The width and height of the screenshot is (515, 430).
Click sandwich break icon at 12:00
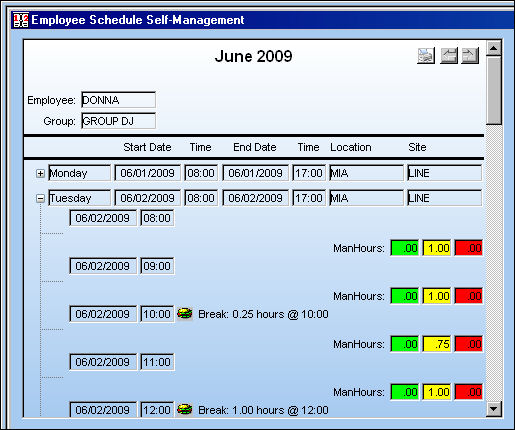[x=184, y=409]
